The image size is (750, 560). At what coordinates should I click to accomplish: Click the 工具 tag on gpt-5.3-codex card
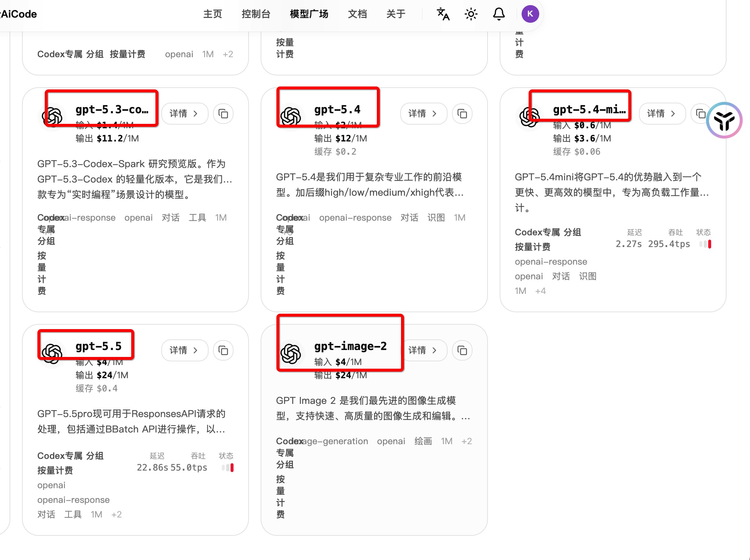tap(198, 218)
